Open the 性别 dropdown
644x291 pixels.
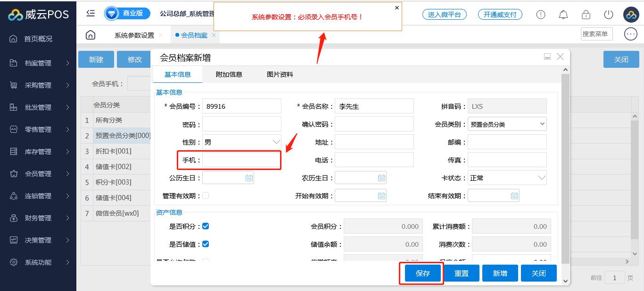[241, 142]
